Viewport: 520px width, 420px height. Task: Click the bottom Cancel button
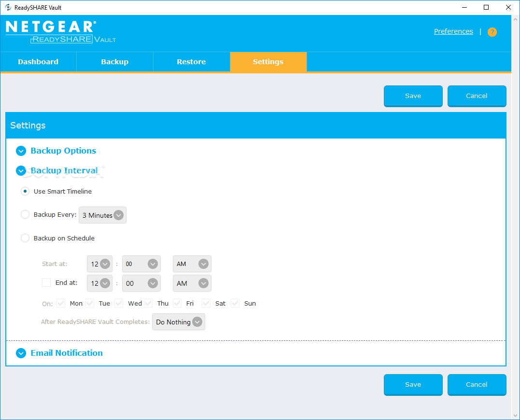click(477, 385)
